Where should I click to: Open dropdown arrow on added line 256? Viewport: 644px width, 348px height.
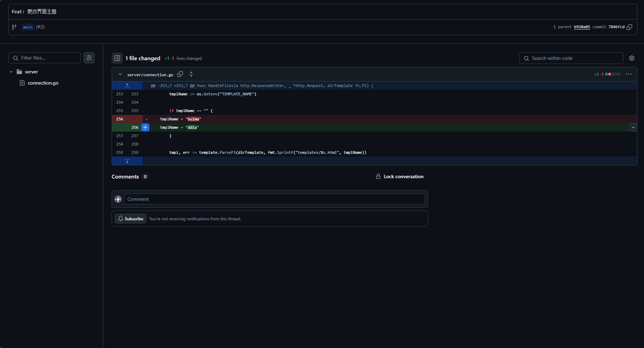633,127
